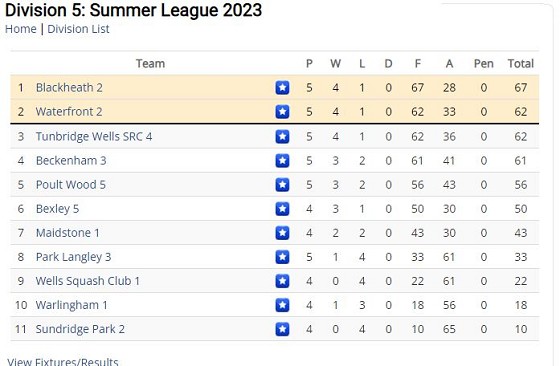Click the star icon beside Blackheath 2
This screenshot has height=366, width=560.
(x=282, y=87)
